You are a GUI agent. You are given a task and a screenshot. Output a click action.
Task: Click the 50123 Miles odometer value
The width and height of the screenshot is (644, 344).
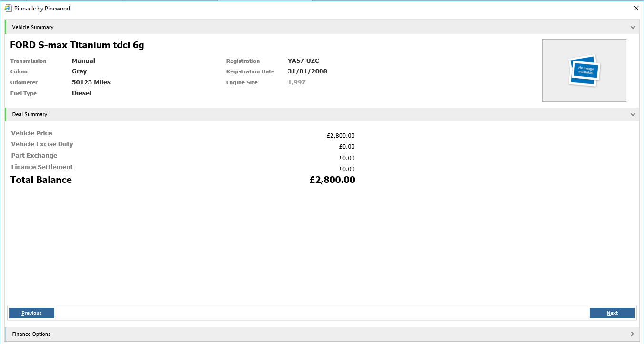[x=91, y=82]
